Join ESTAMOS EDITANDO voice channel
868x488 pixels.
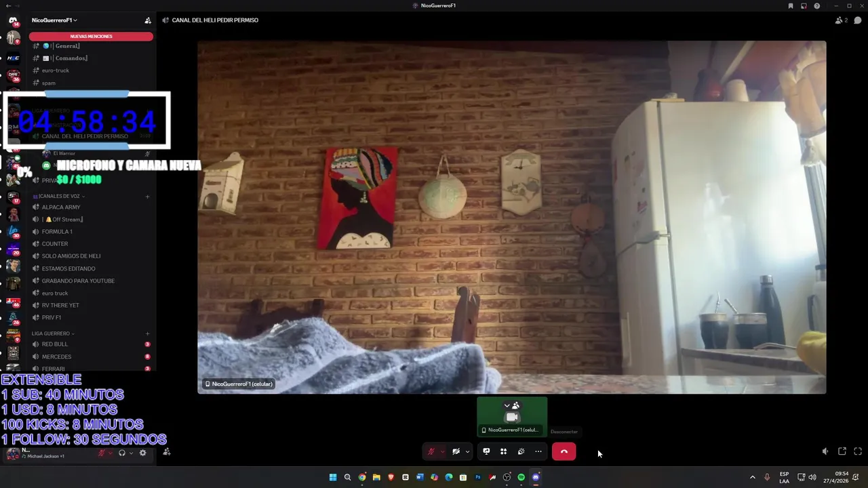point(91,268)
